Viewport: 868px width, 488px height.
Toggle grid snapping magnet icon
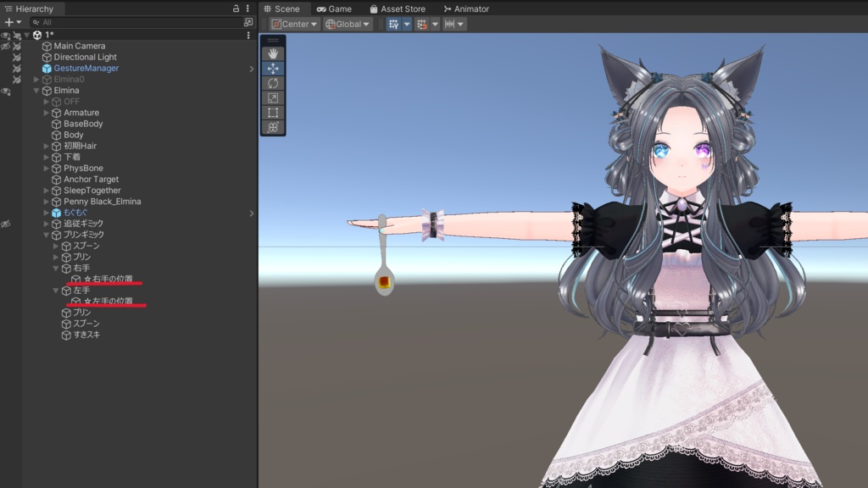(422, 24)
